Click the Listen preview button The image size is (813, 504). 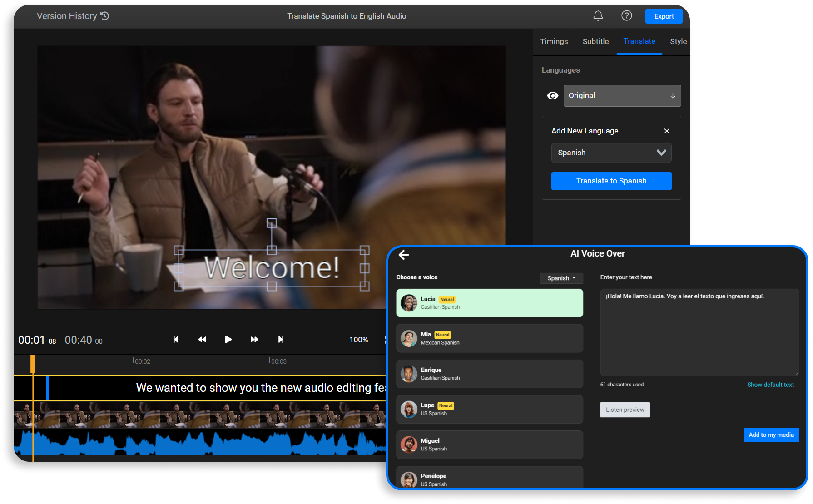tap(625, 410)
